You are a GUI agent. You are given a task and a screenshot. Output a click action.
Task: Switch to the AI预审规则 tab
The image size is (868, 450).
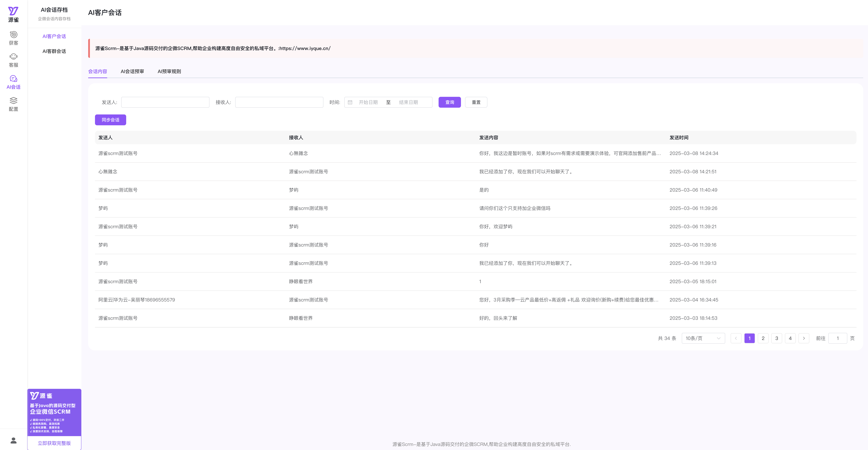[169, 71]
